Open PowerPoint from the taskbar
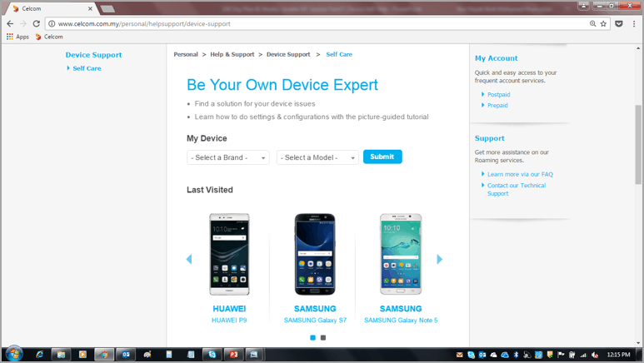Image resolution: width=644 pixels, height=363 pixels. [x=234, y=355]
